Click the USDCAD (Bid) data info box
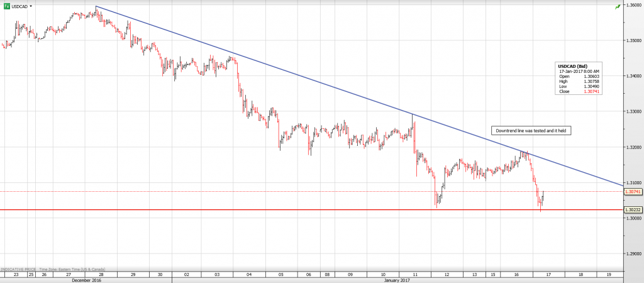The width and height of the screenshot is (644, 283). (578, 79)
